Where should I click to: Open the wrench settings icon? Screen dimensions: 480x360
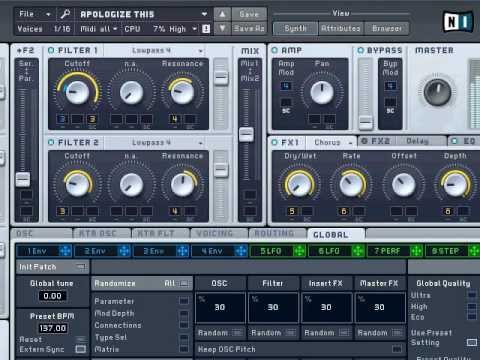coord(65,14)
